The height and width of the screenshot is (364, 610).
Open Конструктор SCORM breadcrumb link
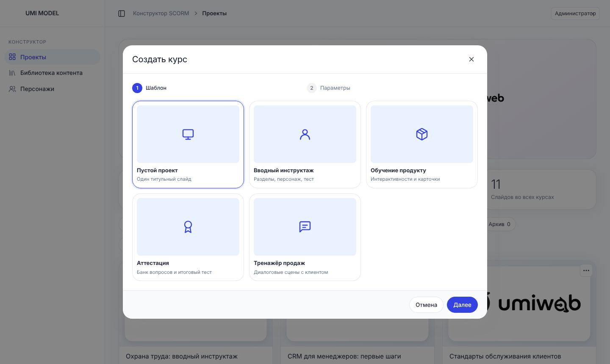tap(161, 14)
